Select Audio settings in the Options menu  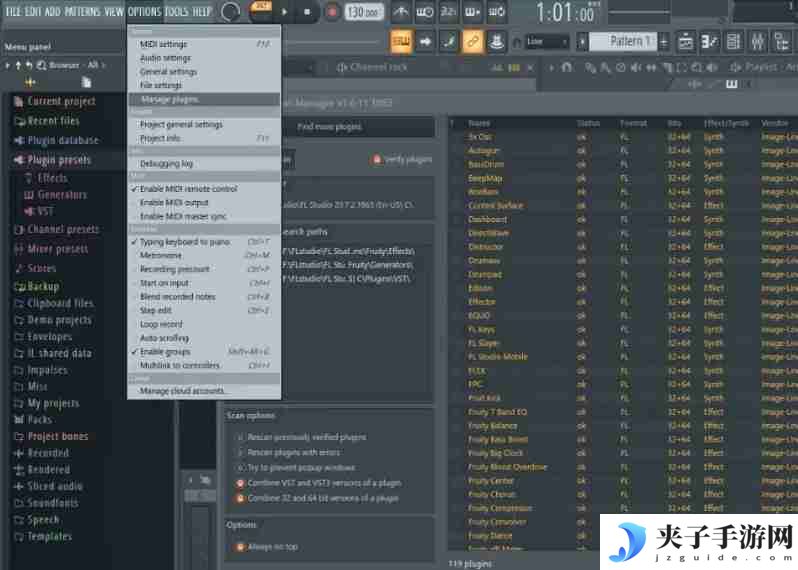tap(204, 58)
